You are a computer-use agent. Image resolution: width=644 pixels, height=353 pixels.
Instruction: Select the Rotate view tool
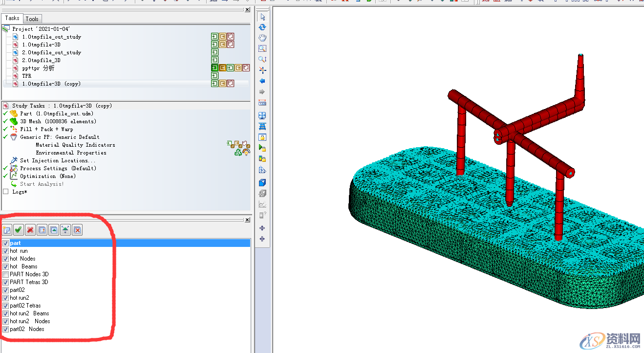click(x=262, y=27)
